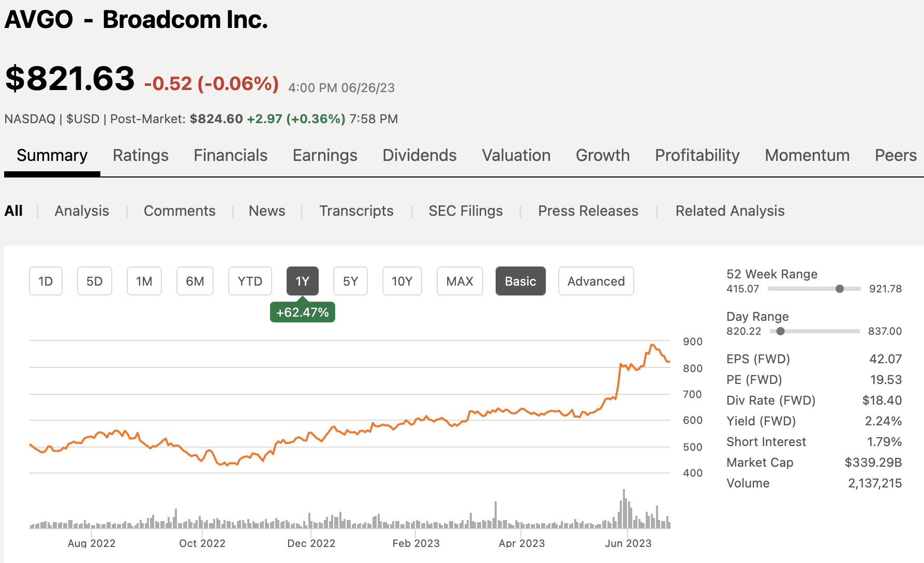924x563 pixels.
Task: View the Valuation tab
Action: click(x=516, y=155)
